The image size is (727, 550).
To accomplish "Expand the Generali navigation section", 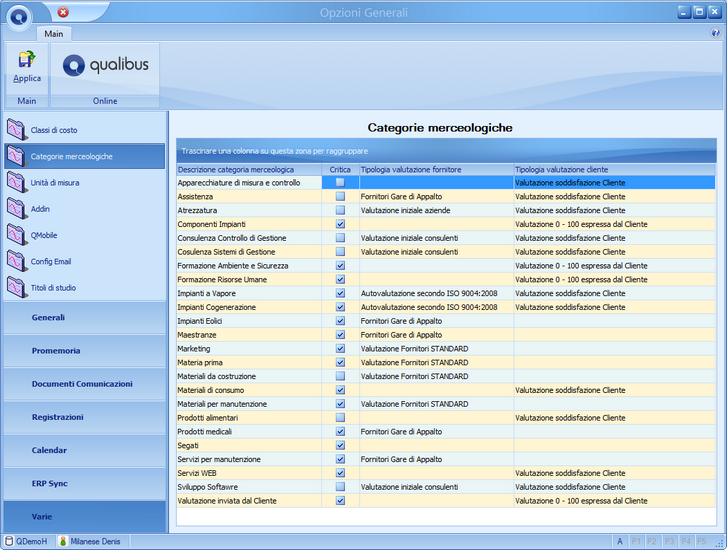I will (x=84, y=318).
